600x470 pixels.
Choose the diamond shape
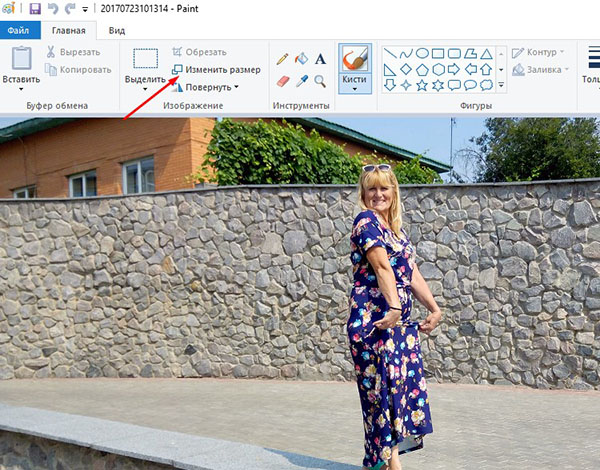pos(406,69)
